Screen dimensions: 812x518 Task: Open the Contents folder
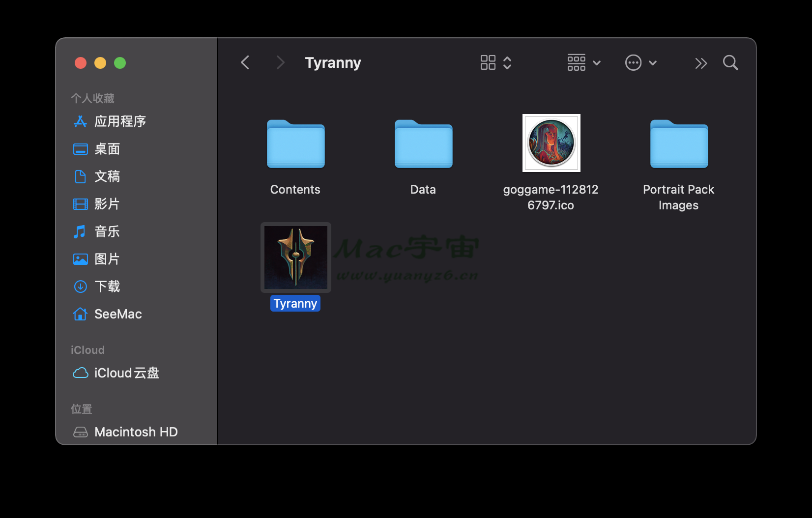pos(295,144)
